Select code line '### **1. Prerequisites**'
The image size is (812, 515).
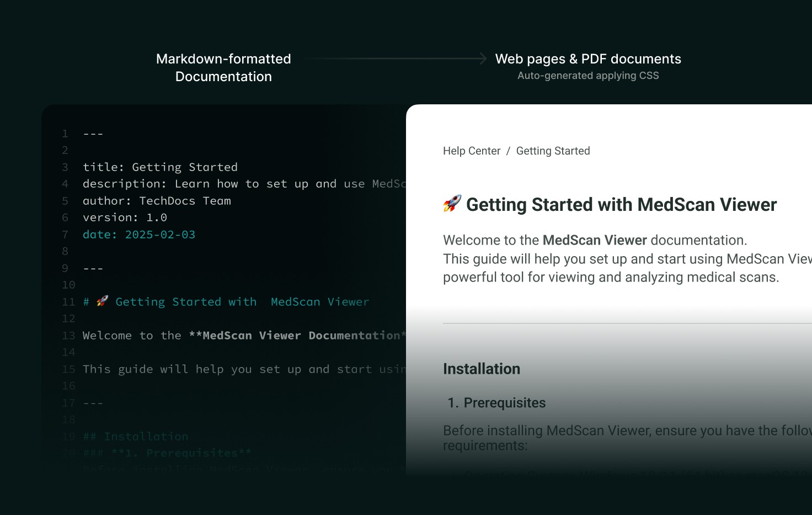[x=167, y=453]
